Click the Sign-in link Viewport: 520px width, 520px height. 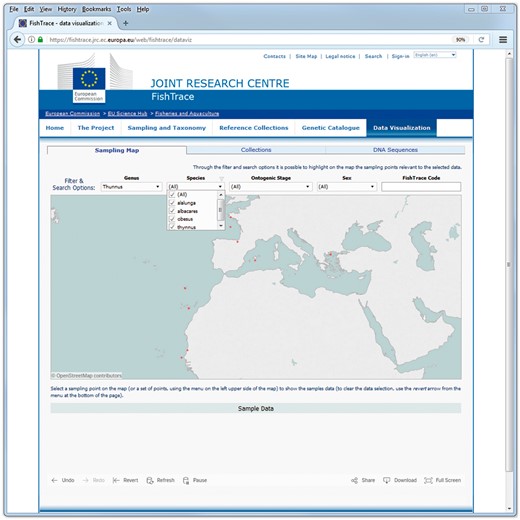400,56
